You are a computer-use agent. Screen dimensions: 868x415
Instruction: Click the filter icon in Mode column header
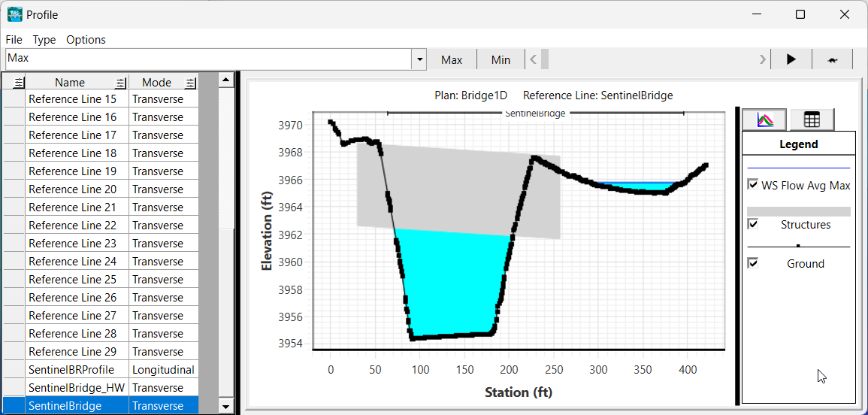tap(190, 83)
